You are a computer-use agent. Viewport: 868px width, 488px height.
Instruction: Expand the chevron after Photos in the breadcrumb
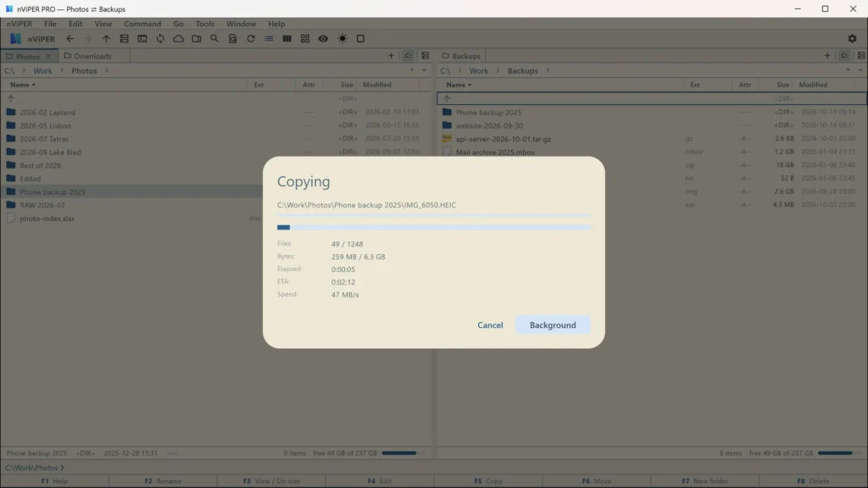pos(107,71)
